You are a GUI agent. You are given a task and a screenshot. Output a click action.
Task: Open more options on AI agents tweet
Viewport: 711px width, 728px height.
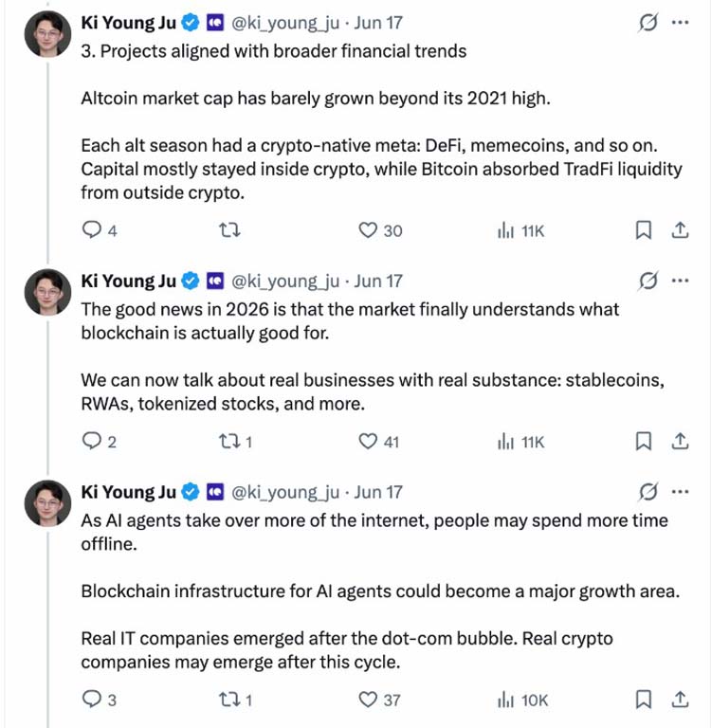(681, 492)
